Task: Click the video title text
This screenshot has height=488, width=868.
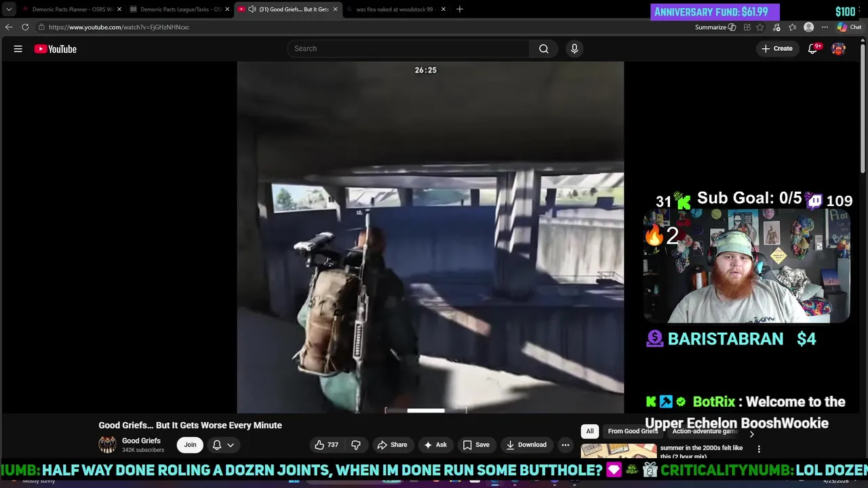Action: pos(190,425)
